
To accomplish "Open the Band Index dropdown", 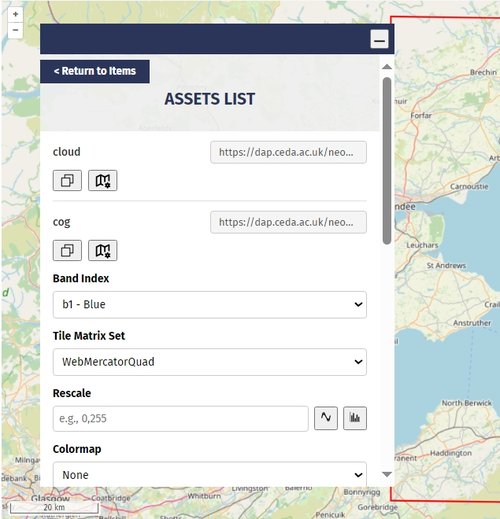I will [210, 305].
